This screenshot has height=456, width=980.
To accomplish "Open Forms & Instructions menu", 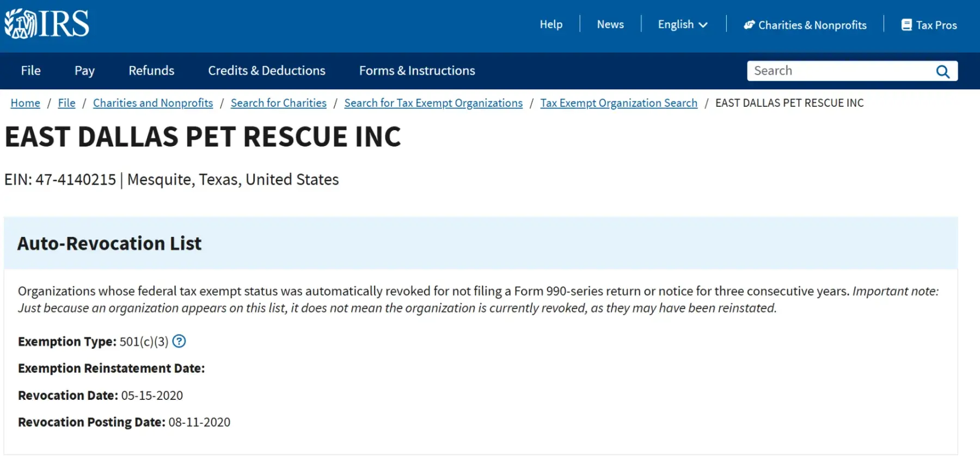I will (x=417, y=71).
